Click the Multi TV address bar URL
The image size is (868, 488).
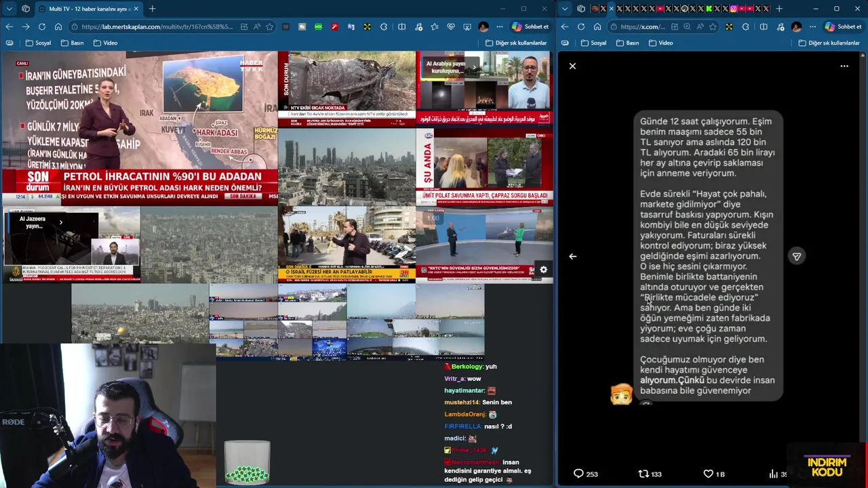point(159,26)
